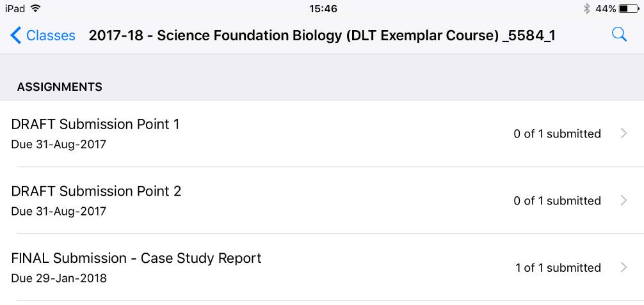Tap the search magnifier icon
Viewport: 644px width, 305px height.
(619, 35)
